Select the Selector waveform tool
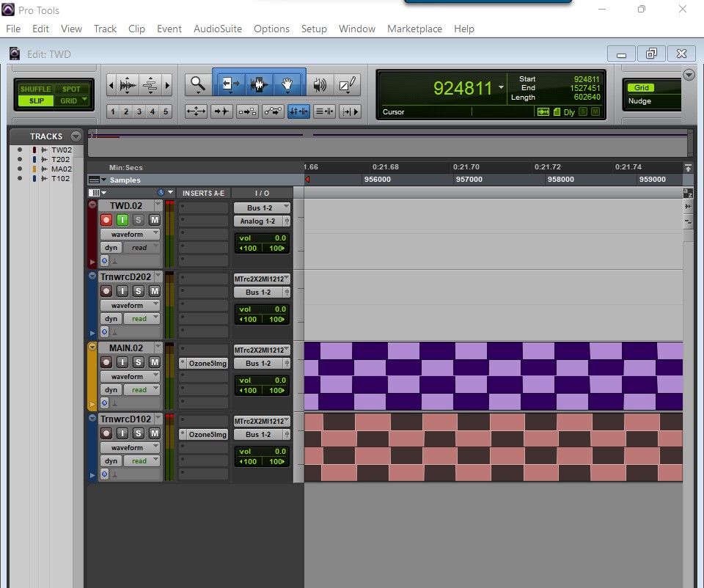 tap(258, 84)
